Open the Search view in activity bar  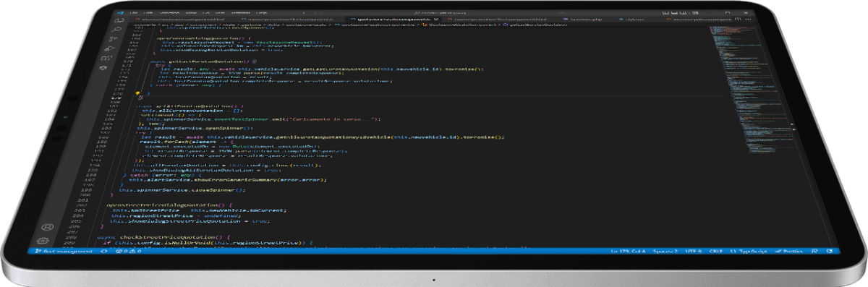(x=117, y=29)
